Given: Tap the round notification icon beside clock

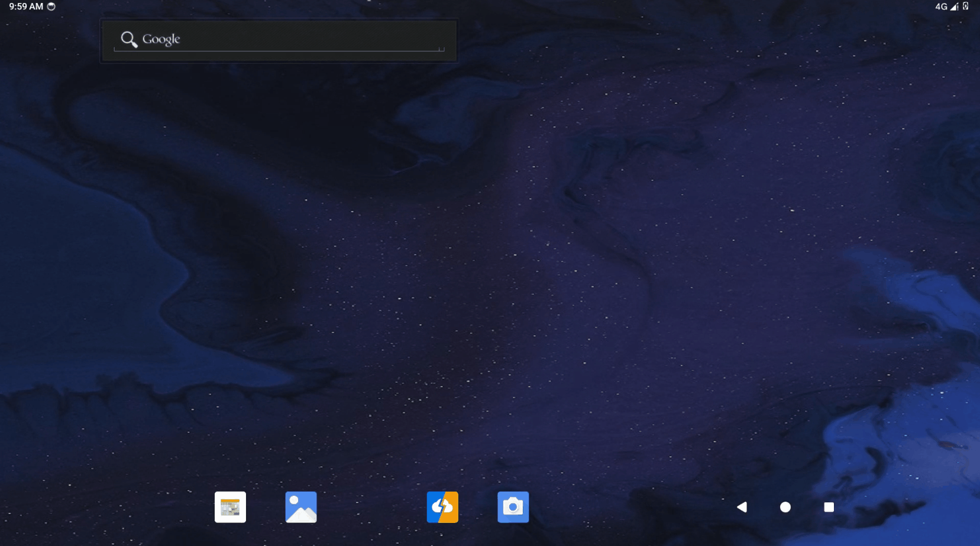Looking at the screenshot, I should [51, 6].
